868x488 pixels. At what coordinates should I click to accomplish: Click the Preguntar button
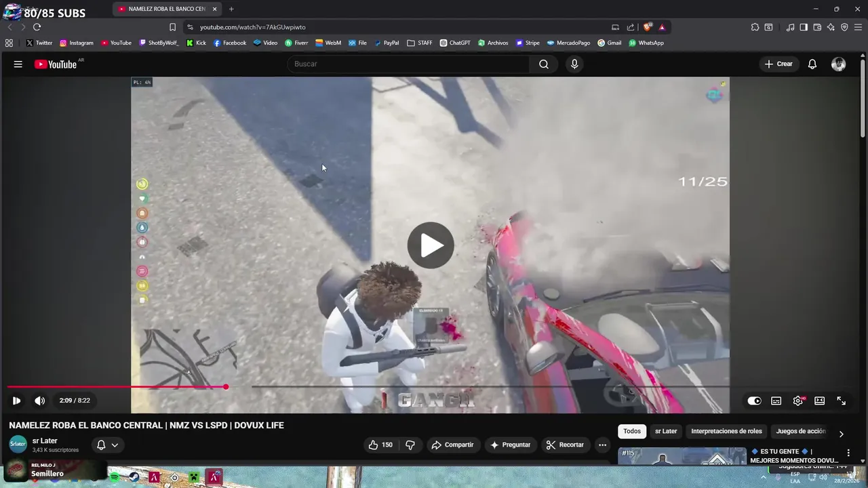[x=510, y=445]
